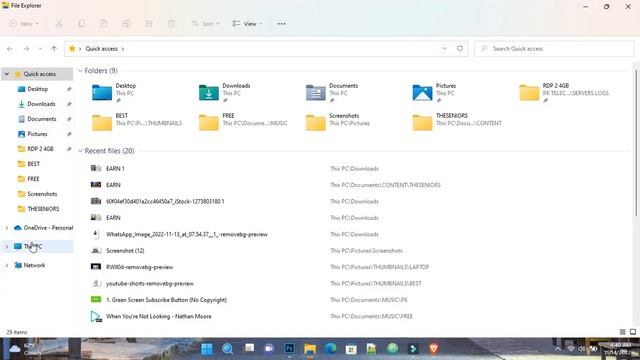Image resolution: width=640 pixels, height=360 pixels.
Task: Select youtube-shorts-removebg-preview file
Action: click(x=149, y=283)
